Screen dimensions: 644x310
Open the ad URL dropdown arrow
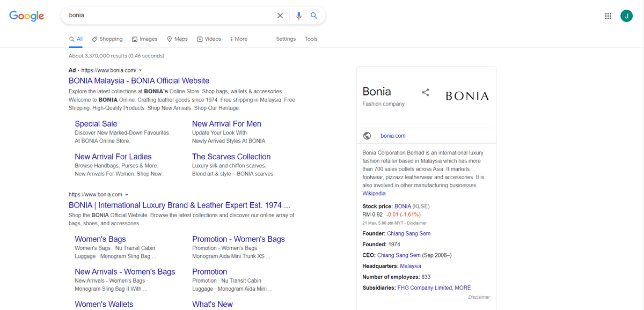141,70
